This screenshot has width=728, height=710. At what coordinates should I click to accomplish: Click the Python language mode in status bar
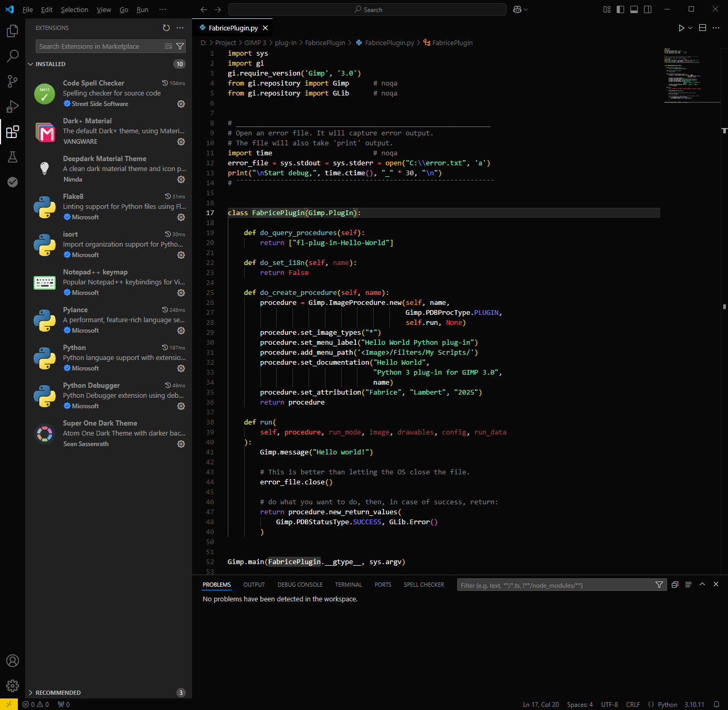(667, 705)
